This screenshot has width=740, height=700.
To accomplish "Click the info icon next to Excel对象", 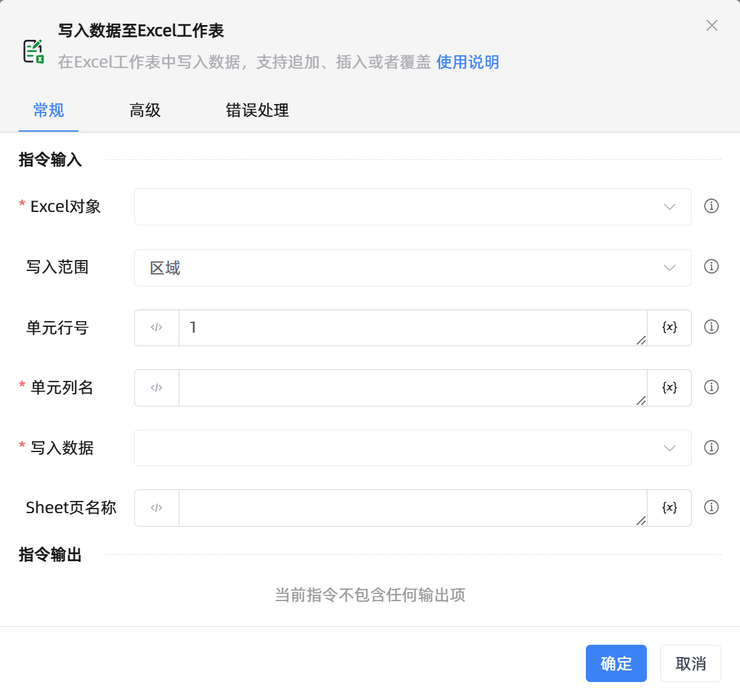I will pos(711,206).
